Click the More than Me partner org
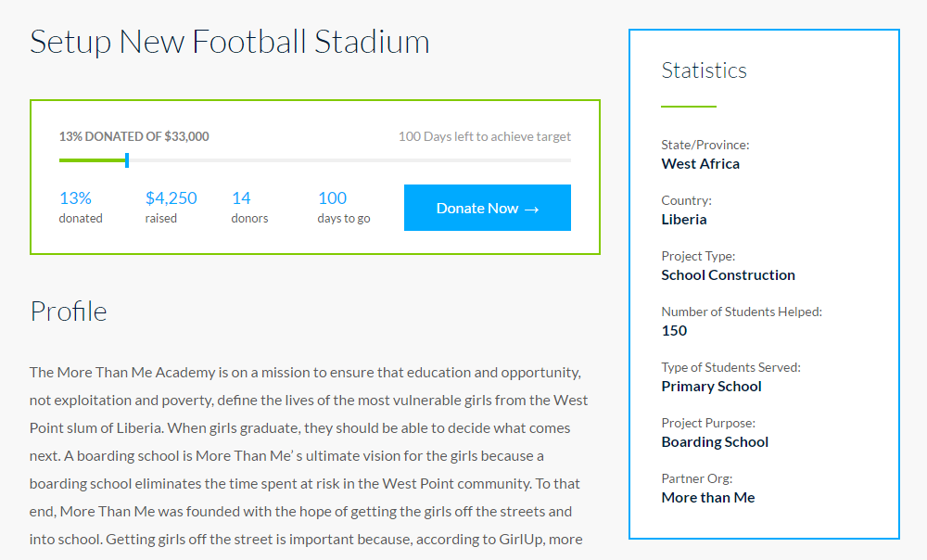Image resolution: width=927 pixels, height=560 pixels. (707, 498)
